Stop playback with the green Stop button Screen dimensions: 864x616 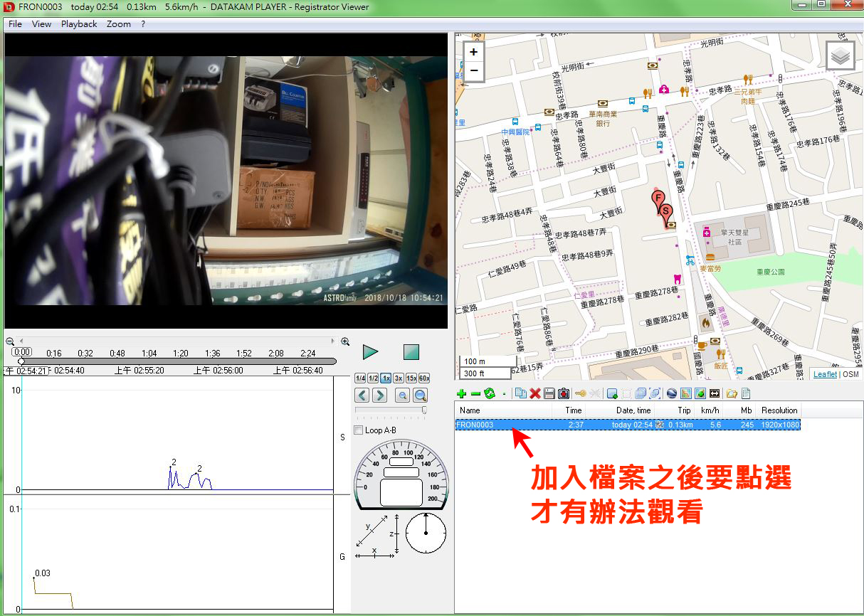pyautogui.click(x=411, y=352)
